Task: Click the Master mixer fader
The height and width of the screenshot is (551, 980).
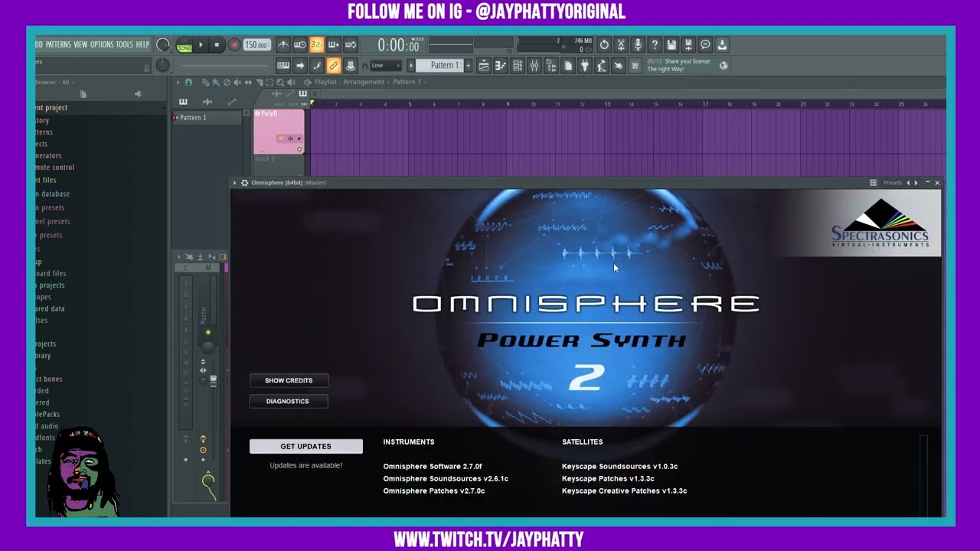Action: tap(214, 380)
